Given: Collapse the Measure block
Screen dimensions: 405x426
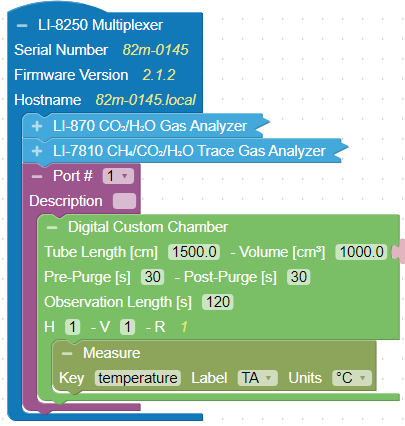Looking at the screenshot, I should [67, 353].
